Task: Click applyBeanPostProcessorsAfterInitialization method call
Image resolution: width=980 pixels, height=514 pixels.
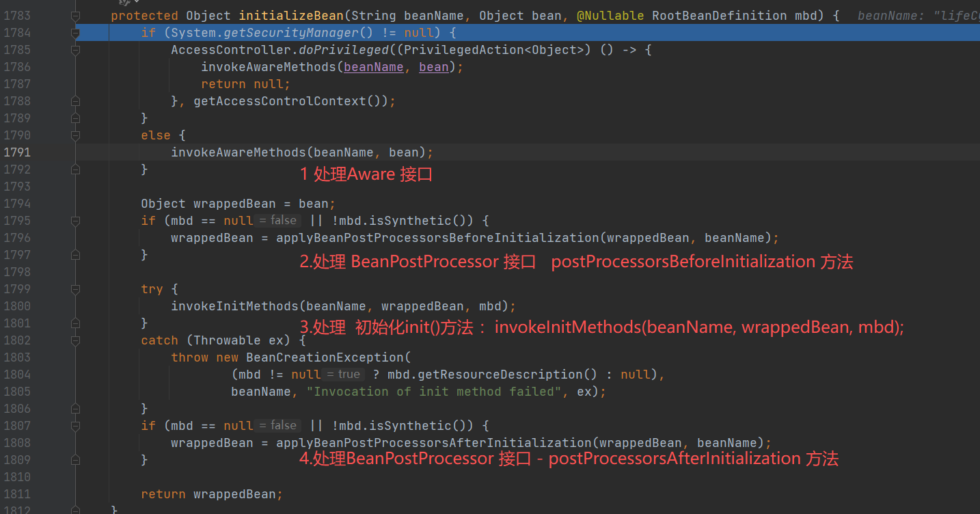Action: click(433, 443)
